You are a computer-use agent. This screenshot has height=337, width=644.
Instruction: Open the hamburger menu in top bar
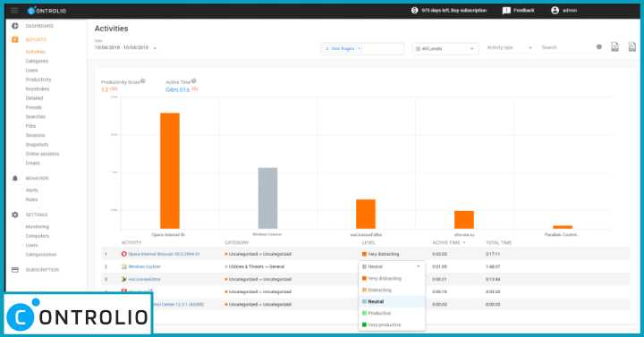point(14,10)
